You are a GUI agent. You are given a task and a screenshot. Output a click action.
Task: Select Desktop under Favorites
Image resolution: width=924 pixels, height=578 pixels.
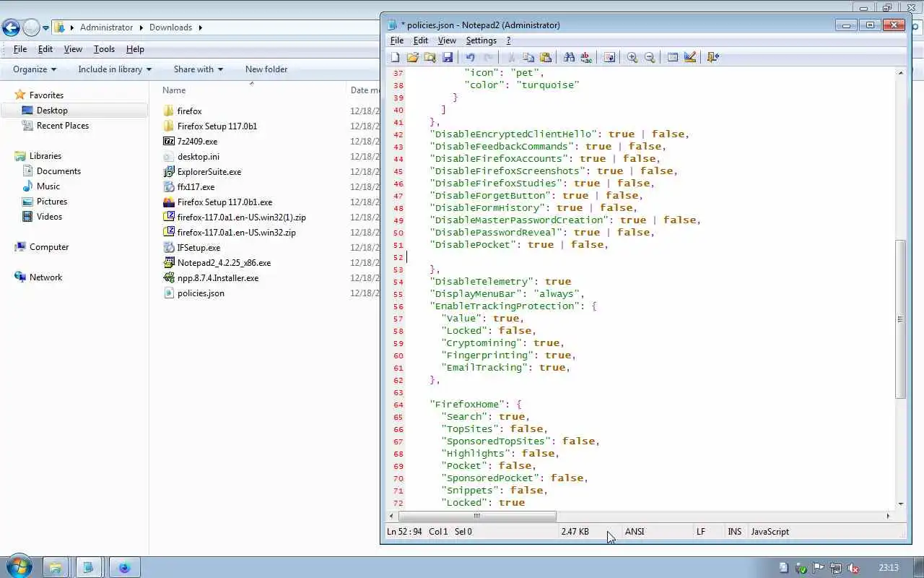pyautogui.click(x=52, y=111)
